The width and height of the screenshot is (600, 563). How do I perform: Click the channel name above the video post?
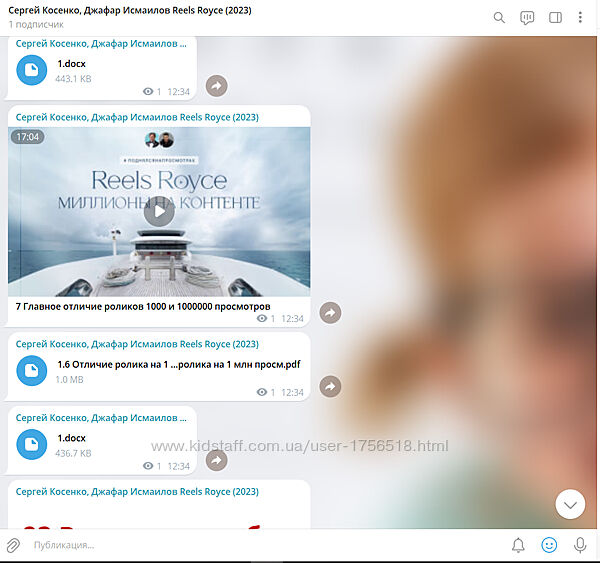(137, 117)
